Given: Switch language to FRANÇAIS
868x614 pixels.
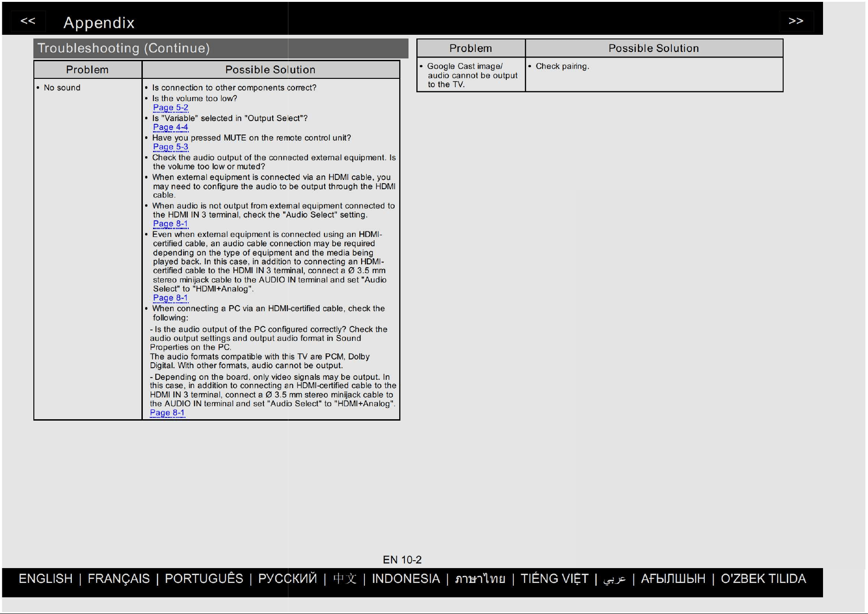Looking at the screenshot, I should [x=119, y=579].
